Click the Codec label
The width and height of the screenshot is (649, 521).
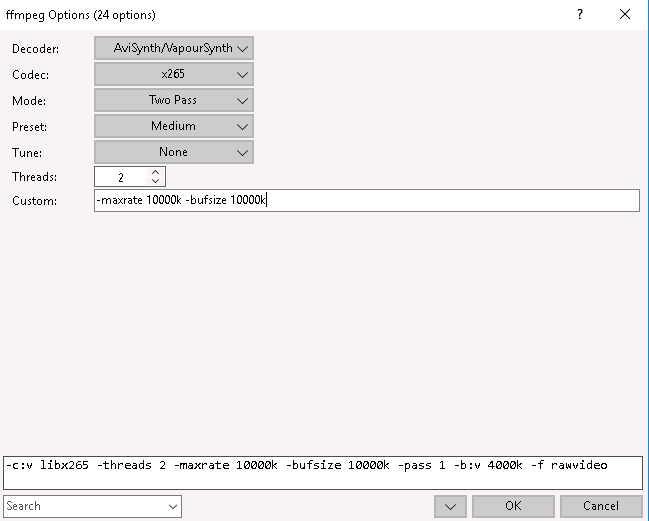[x=31, y=75]
